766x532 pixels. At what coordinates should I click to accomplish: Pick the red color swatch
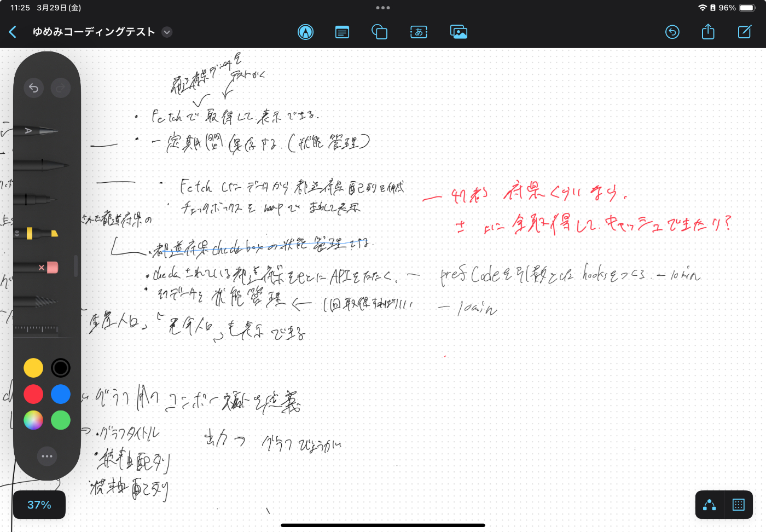(x=33, y=394)
